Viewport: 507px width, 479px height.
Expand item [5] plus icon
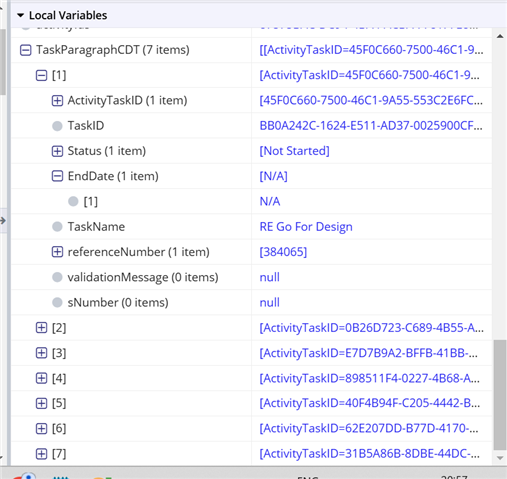point(41,404)
